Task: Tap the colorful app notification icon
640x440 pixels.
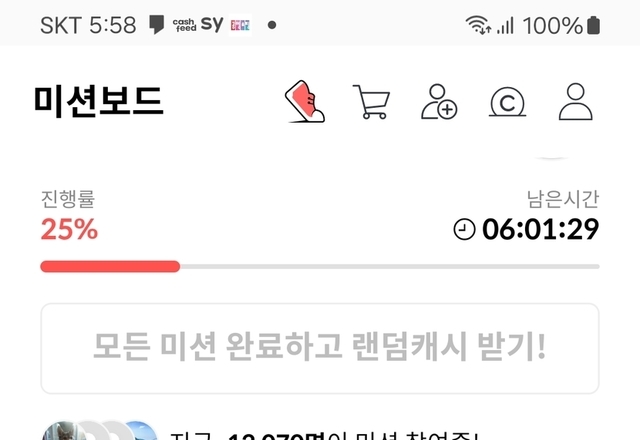Action: 240,25
